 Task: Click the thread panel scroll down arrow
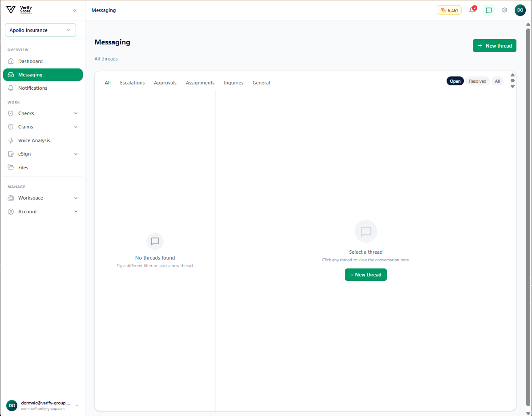513,87
